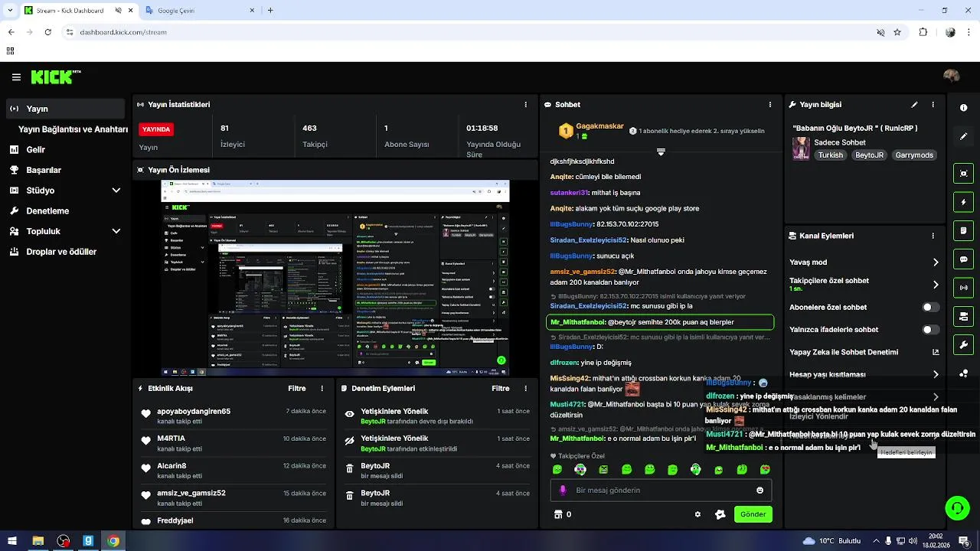The image size is (980, 551).
Task: Click the lightning bolt icon in right sidebar
Action: tap(963, 202)
